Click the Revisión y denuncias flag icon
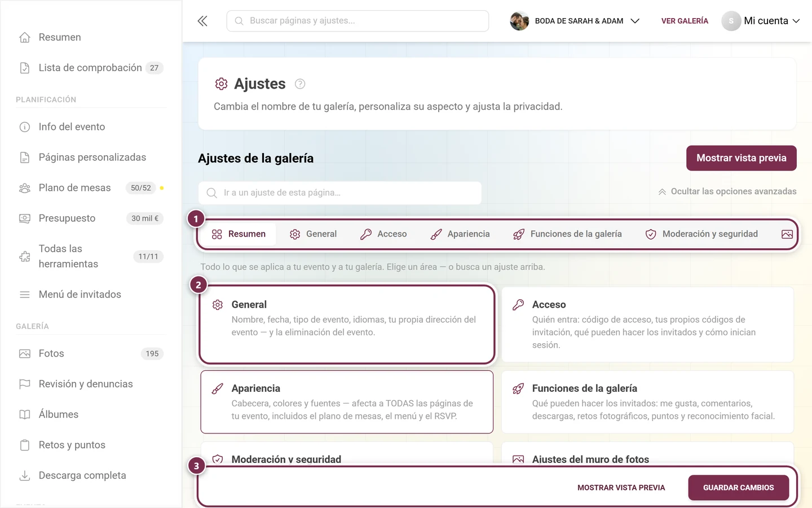 point(25,384)
